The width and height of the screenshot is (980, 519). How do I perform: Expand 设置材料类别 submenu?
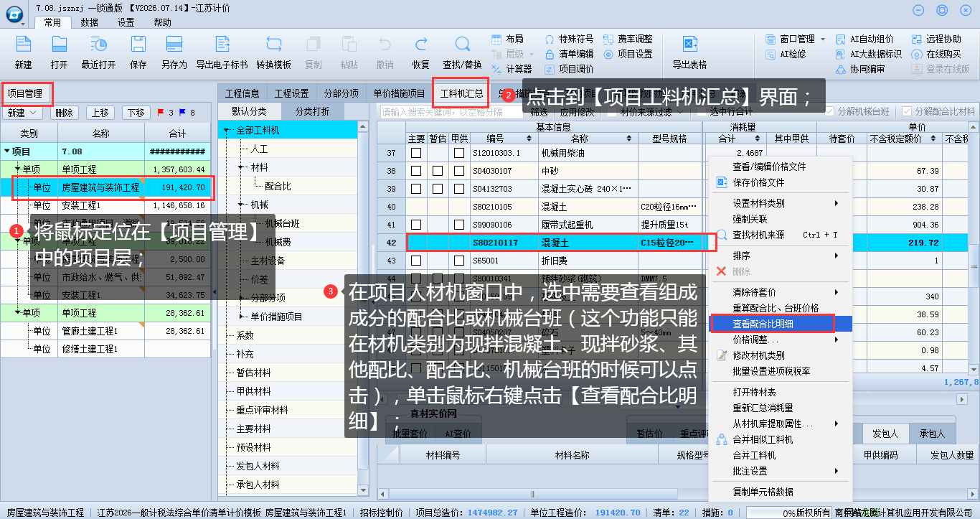point(778,203)
